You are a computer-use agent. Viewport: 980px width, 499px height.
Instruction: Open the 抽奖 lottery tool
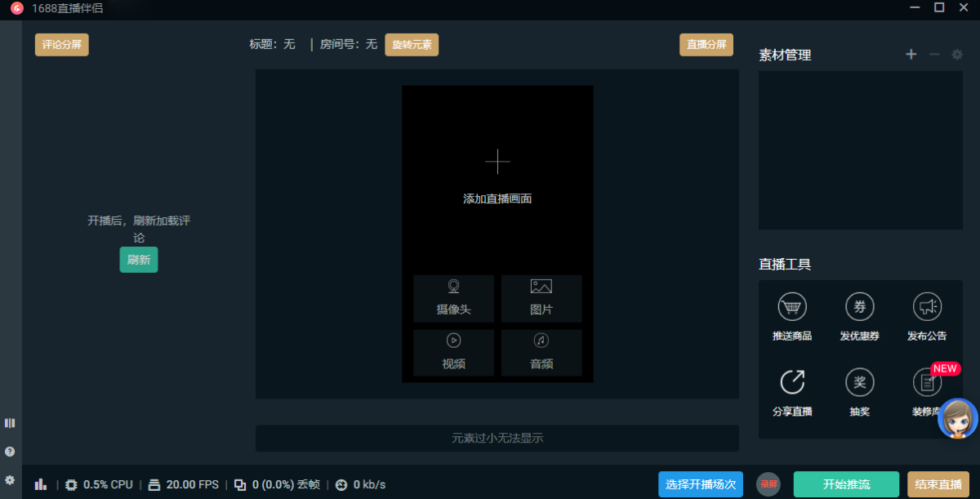coord(859,392)
